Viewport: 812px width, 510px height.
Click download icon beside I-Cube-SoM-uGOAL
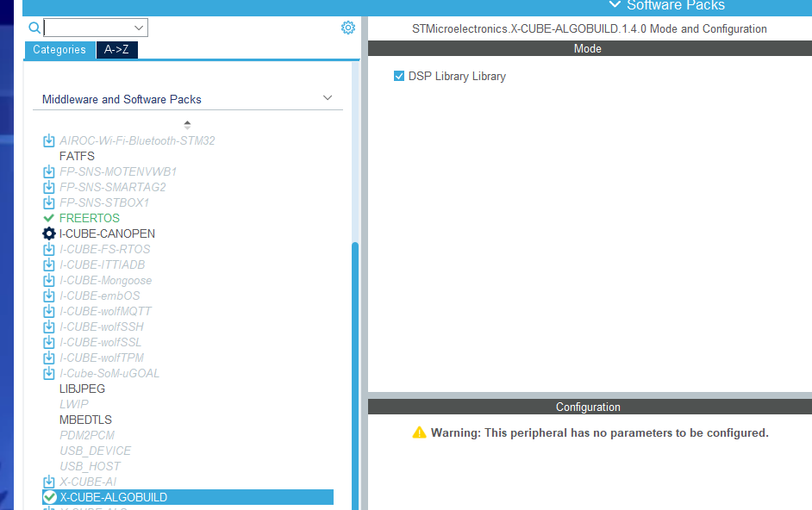pos(48,373)
